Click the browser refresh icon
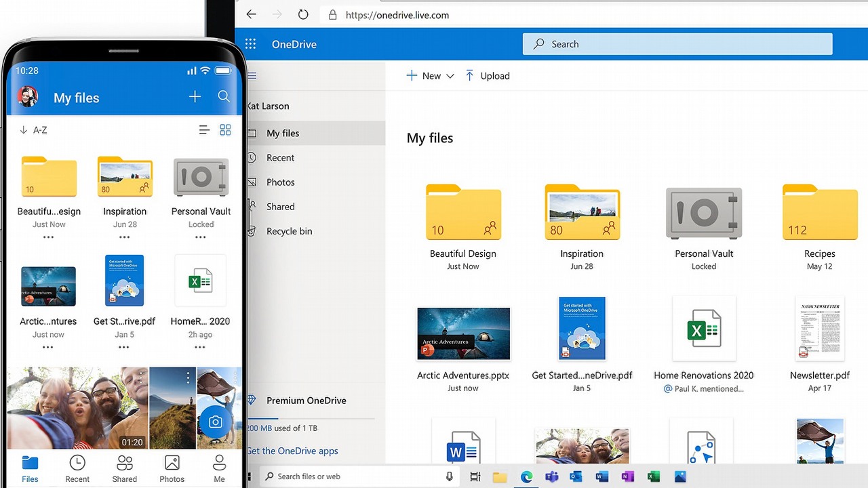The height and width of the screenshot is (488, 868). 303,14
